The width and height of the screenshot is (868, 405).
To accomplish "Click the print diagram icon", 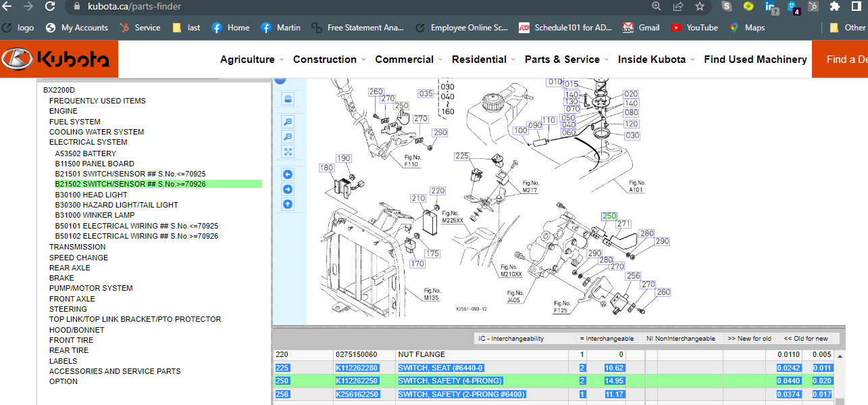I will click(x=288, y=99).
